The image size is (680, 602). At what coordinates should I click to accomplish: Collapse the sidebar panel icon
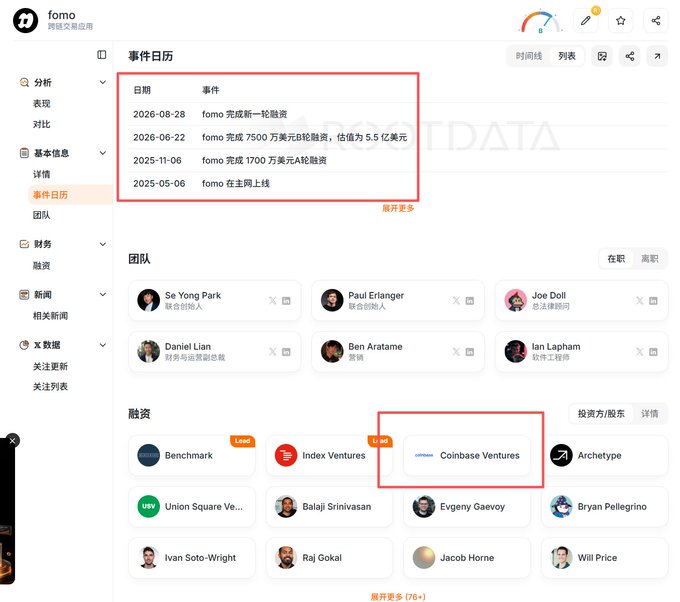click(101, 55)
